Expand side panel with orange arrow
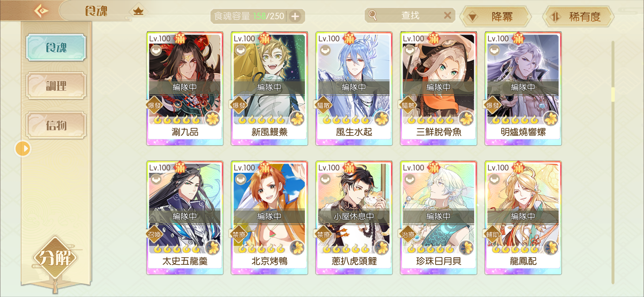The height and width of the screenshot is (297, 644). [23, 149]
